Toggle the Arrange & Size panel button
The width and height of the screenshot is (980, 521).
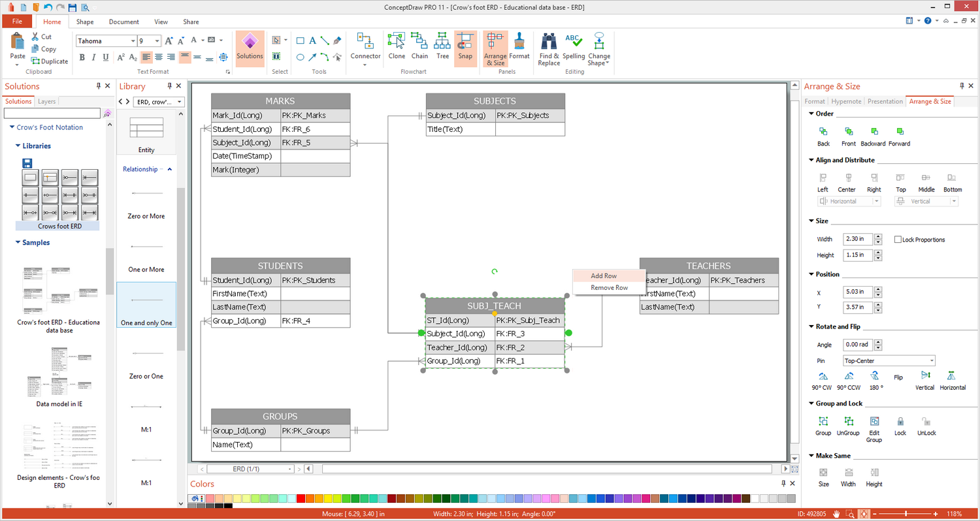[495, 49]
